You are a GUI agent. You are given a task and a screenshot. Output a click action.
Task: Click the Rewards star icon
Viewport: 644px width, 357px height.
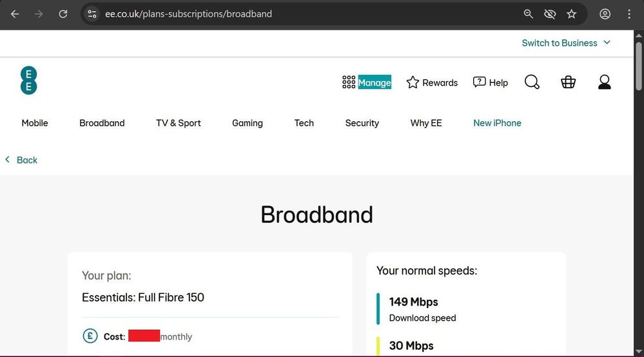413,82
